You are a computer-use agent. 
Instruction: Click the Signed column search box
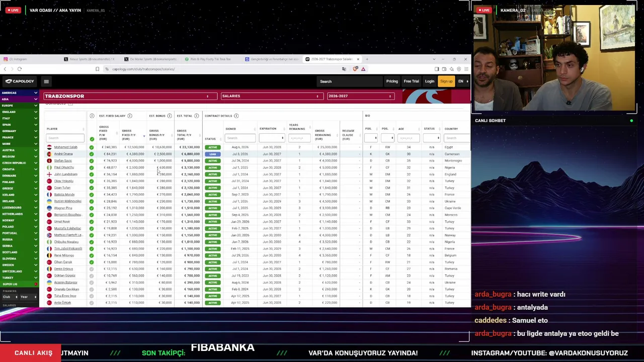click(x=239, y=138)
